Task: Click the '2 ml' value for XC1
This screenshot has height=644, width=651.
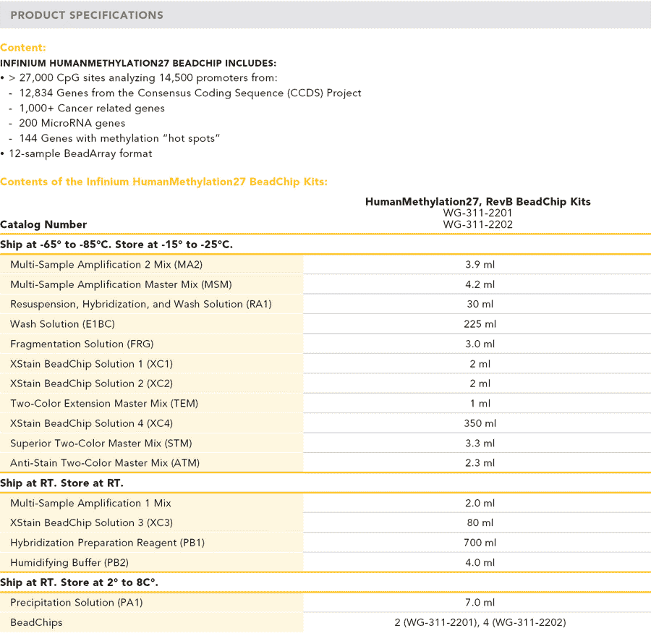Action: [x=480, y=364]
